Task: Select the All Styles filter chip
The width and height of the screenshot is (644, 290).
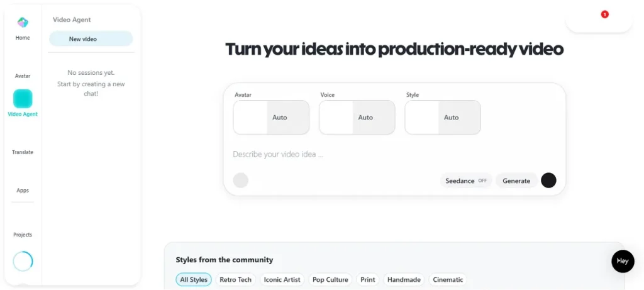Action: pyautogui.click(x=194, y=279)
